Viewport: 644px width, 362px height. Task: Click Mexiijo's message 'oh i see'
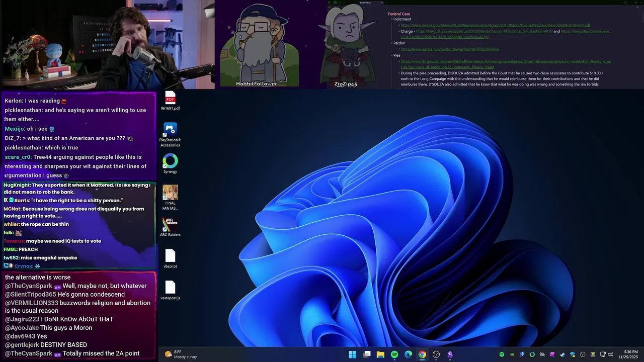(x=30, y=129)
